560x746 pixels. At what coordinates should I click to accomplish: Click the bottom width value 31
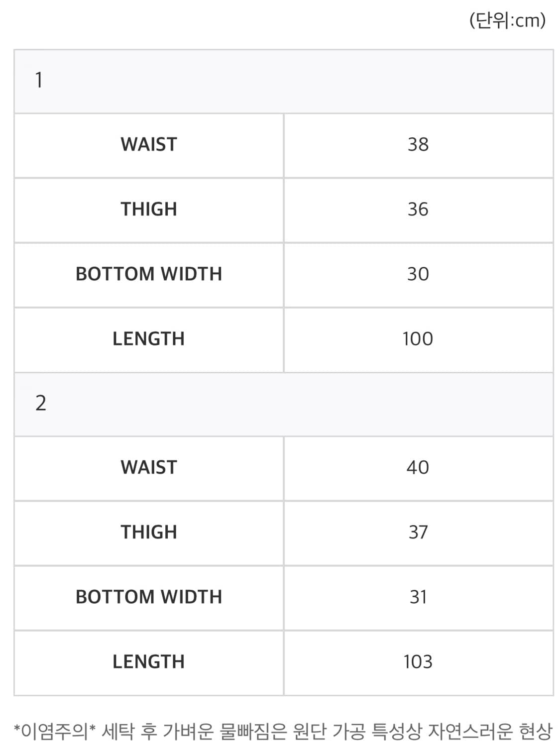418,597
